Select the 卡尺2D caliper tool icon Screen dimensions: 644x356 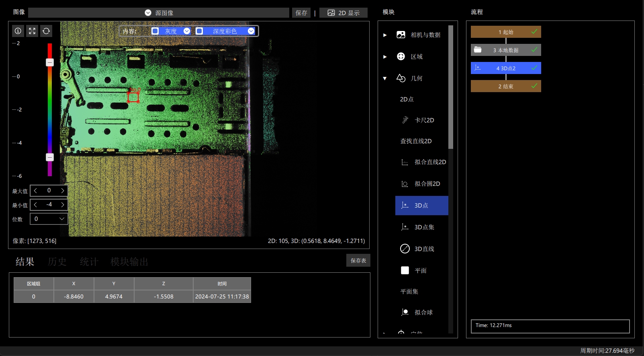click(x=405, y=120)
